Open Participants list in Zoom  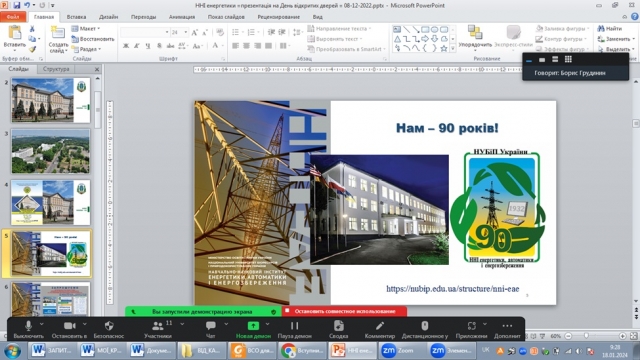[x=158, y=329]
